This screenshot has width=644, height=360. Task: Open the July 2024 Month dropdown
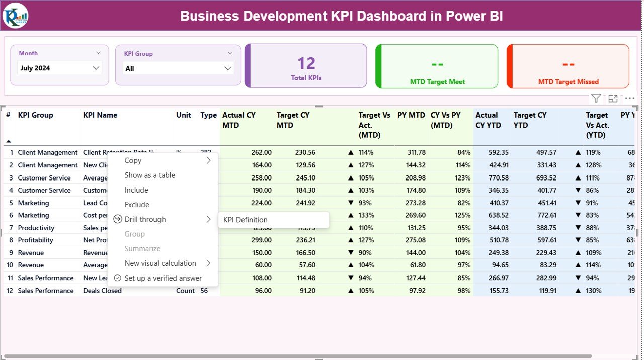pyautogui.click(x=59, y=67)
